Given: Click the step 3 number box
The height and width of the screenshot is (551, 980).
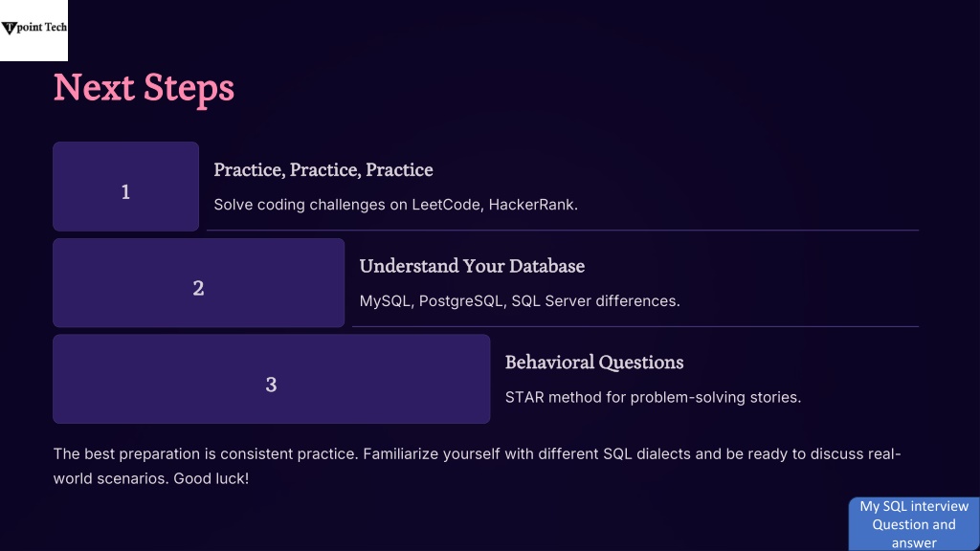Looking at the screenshot, I should click(x=271, y=379).
